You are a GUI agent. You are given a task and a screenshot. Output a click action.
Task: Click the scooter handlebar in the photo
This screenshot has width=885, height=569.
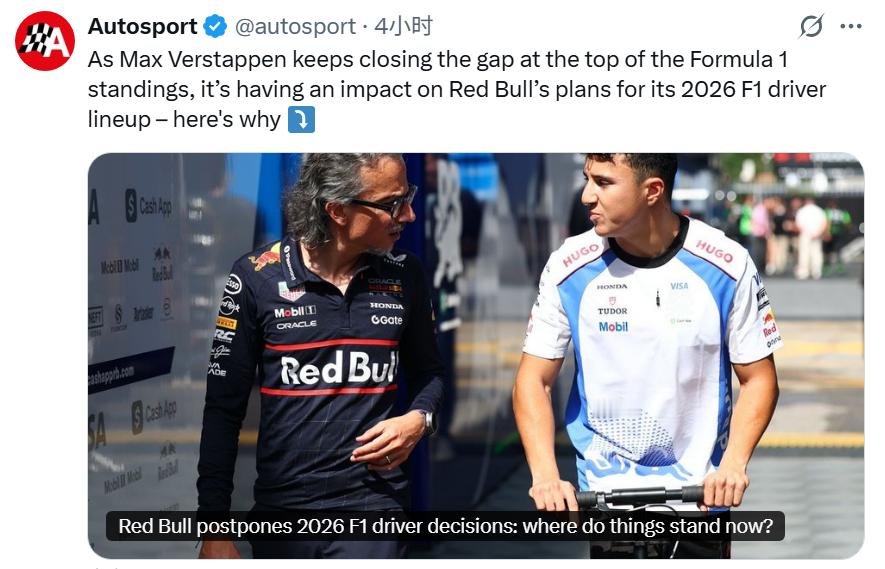[640, 495]
